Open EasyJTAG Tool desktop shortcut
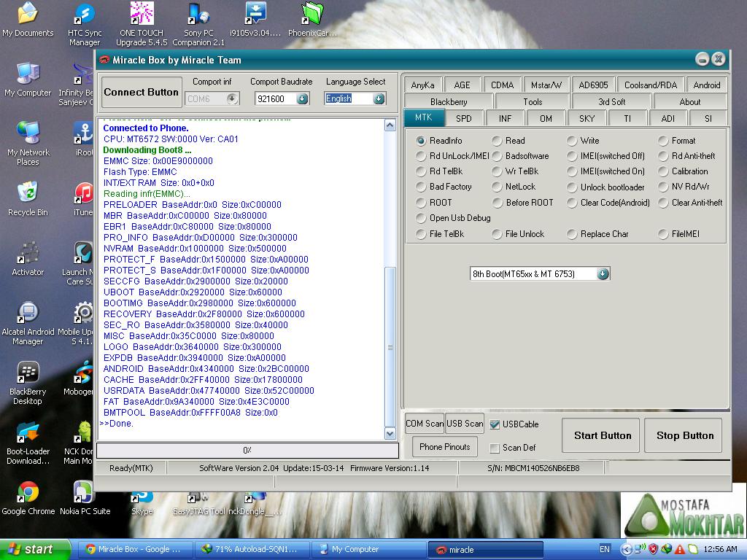This screenshot has width=747, height=560. coord(198,505)
